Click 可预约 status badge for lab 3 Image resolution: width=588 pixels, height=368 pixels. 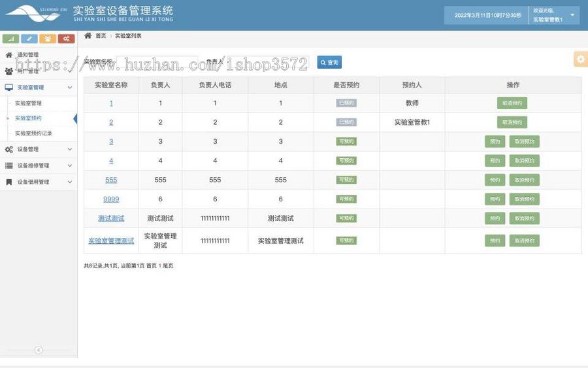click(x=346, y=141)
